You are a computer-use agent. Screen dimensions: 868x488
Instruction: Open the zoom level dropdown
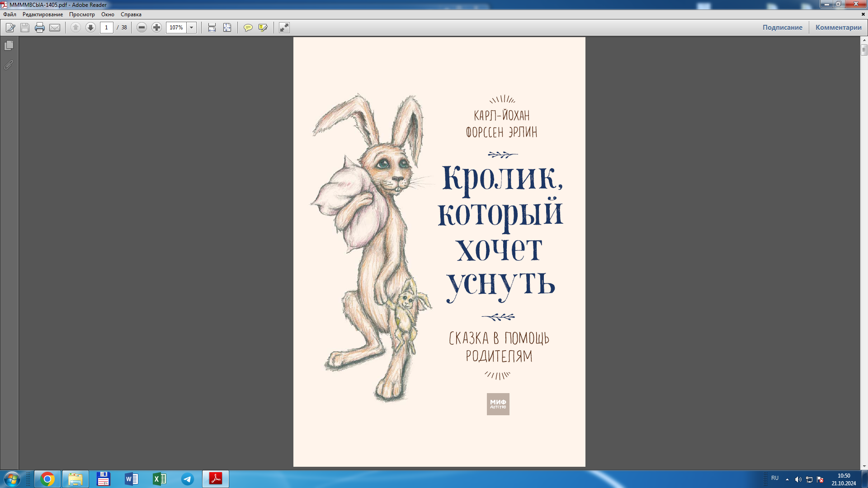192,28
